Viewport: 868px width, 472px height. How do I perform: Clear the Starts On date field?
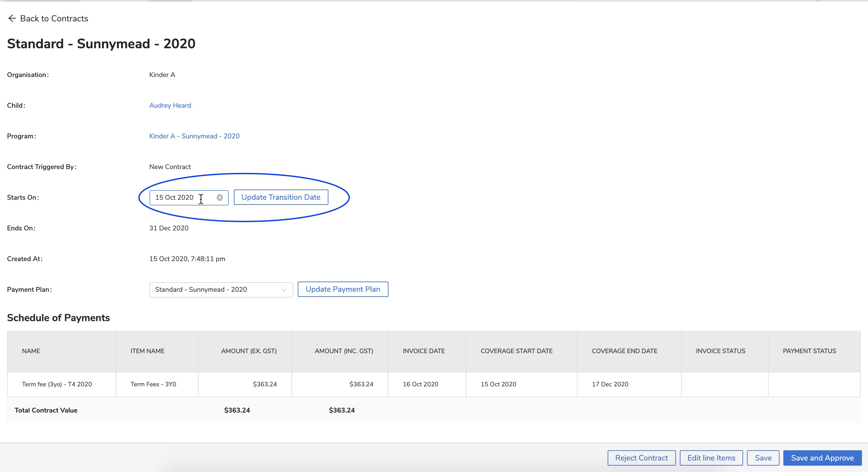(220, 197)
